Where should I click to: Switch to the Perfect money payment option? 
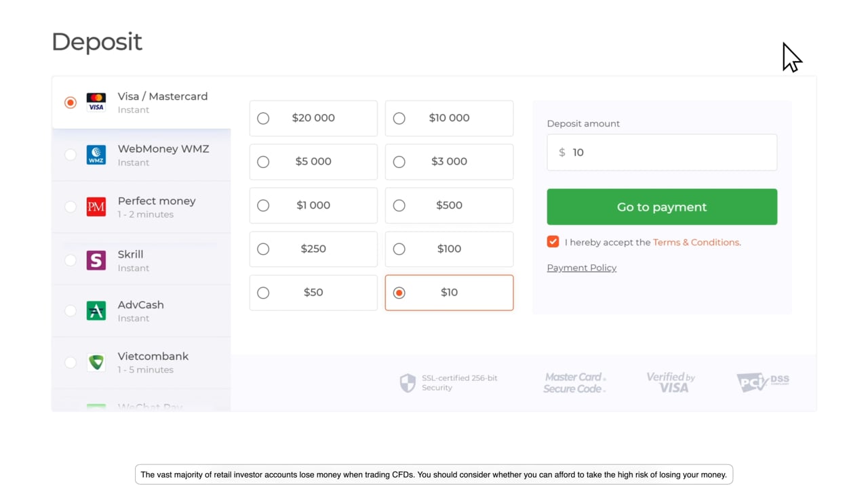pyautogui.click(x=71, y=207)
